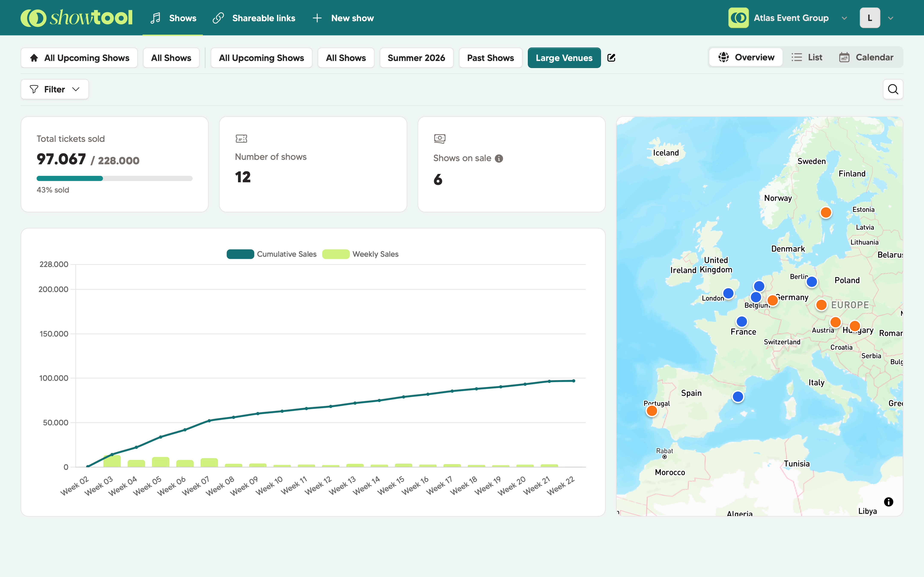
Task: Switch to Calendar mode
Action: (x=866, y=57)
